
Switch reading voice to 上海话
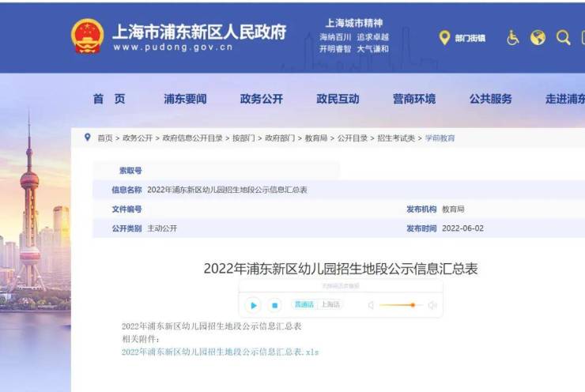[x=330, y=304]
